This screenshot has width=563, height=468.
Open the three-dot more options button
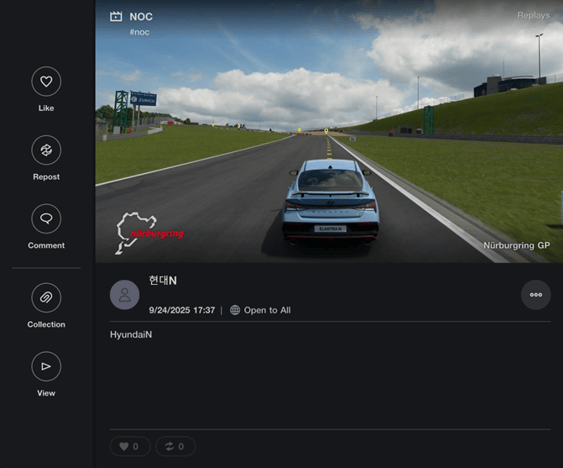pos(536,295)
